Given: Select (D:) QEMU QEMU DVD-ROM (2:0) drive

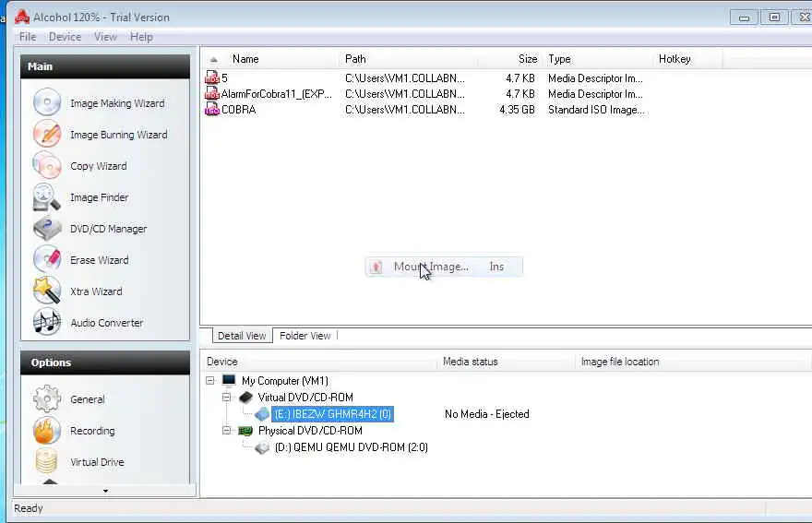Looking at the screenshot, I should point(352,447).
